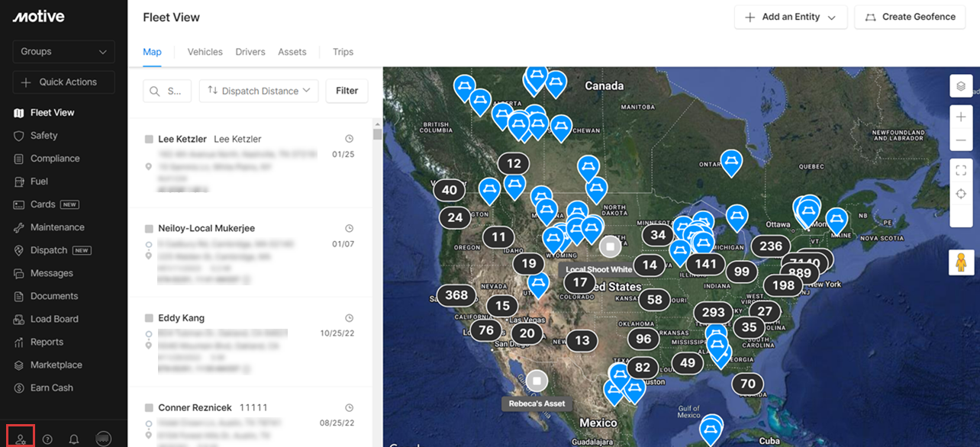Switch to the Drivers tab
Image resolution: width=980 pixels, height=447 pixels.
[250, 52]
